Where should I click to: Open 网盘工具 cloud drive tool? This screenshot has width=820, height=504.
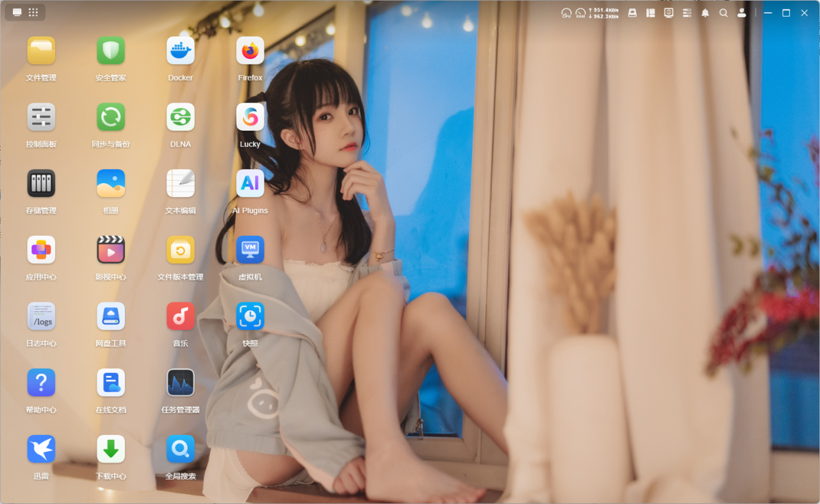111,316
